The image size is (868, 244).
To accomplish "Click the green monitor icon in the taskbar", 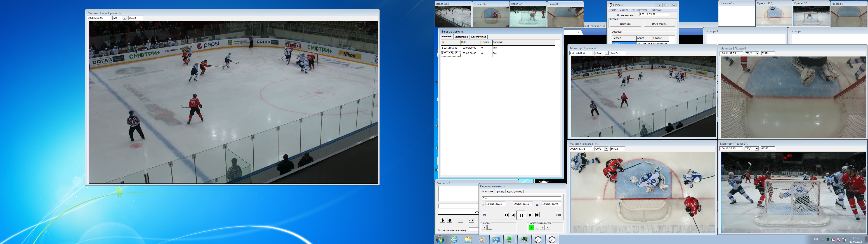I will [510, 240].
